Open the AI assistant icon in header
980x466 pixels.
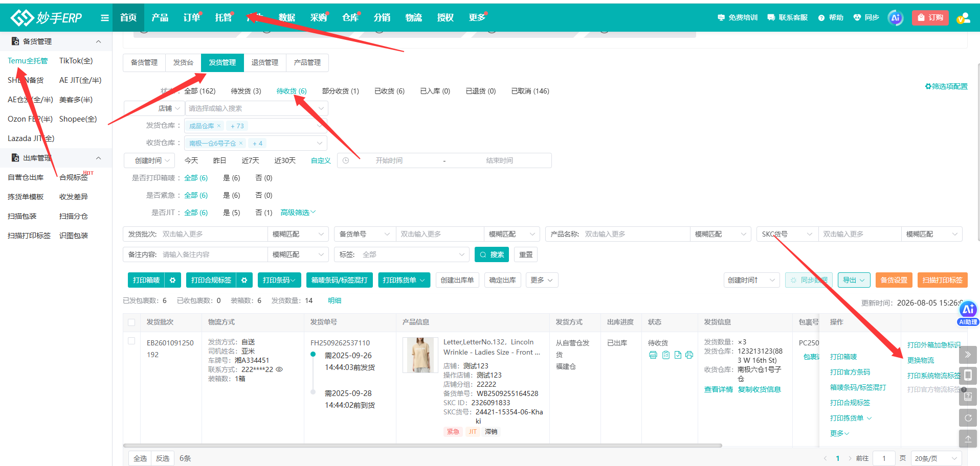point(896,18)
